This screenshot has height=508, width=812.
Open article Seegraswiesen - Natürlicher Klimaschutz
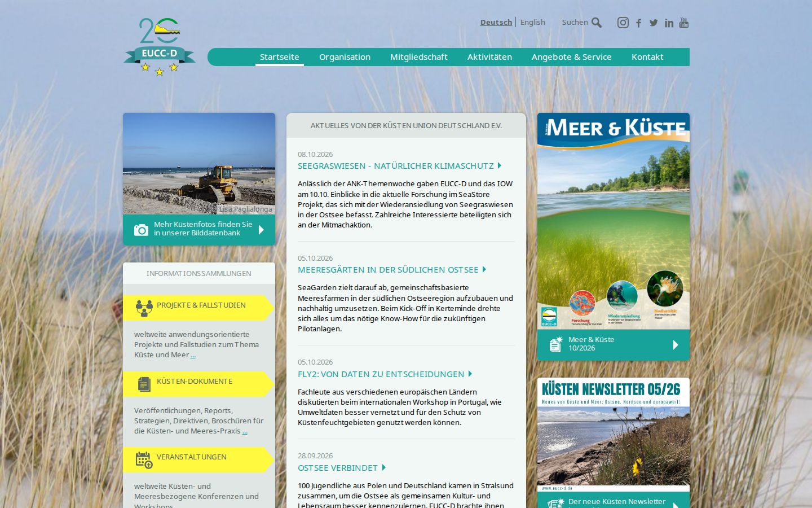(x=396, y=166)
